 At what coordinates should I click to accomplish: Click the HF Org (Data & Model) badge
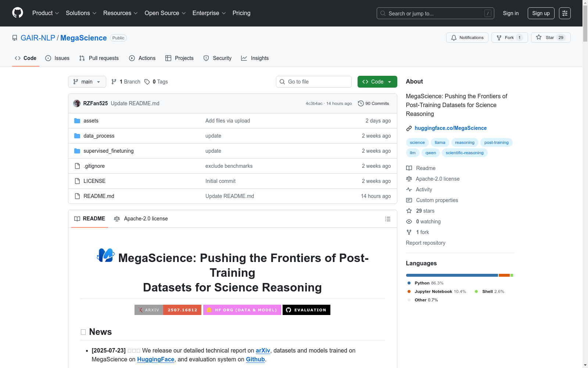pyautogui.click(x=242, y=310)
